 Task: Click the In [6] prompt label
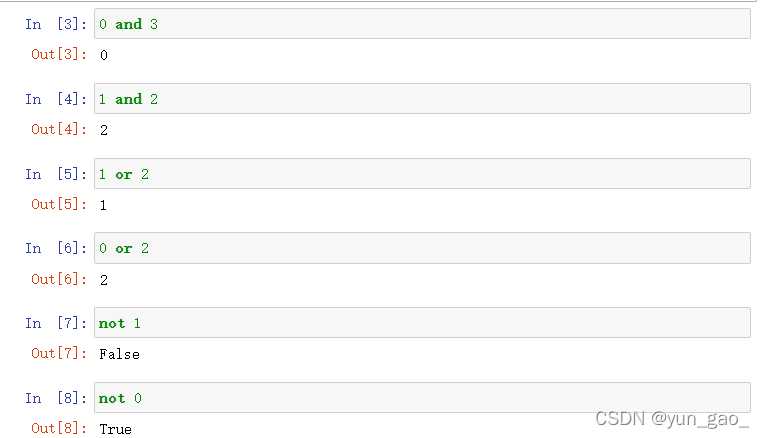click(x=56, y=248)
